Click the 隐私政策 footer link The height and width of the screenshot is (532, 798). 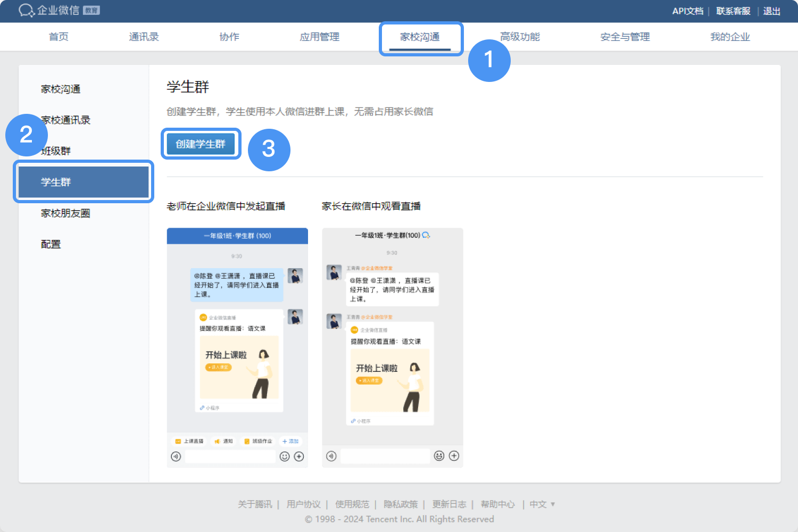[401, 504]
